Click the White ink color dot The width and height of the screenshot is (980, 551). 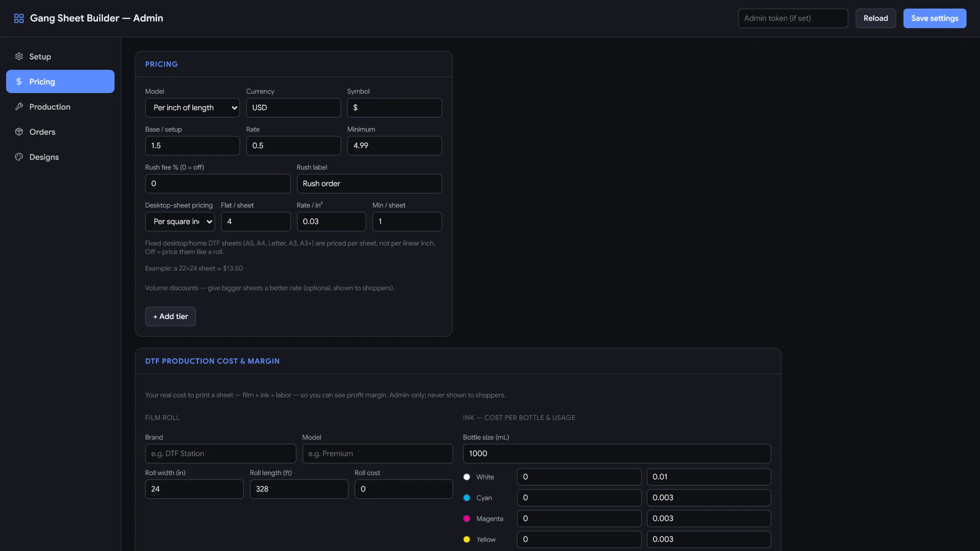467,477
